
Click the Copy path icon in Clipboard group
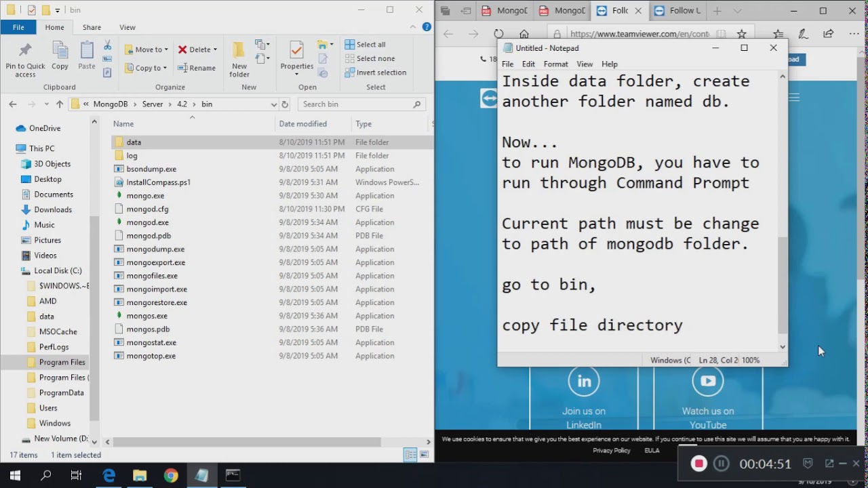[107, 59]
